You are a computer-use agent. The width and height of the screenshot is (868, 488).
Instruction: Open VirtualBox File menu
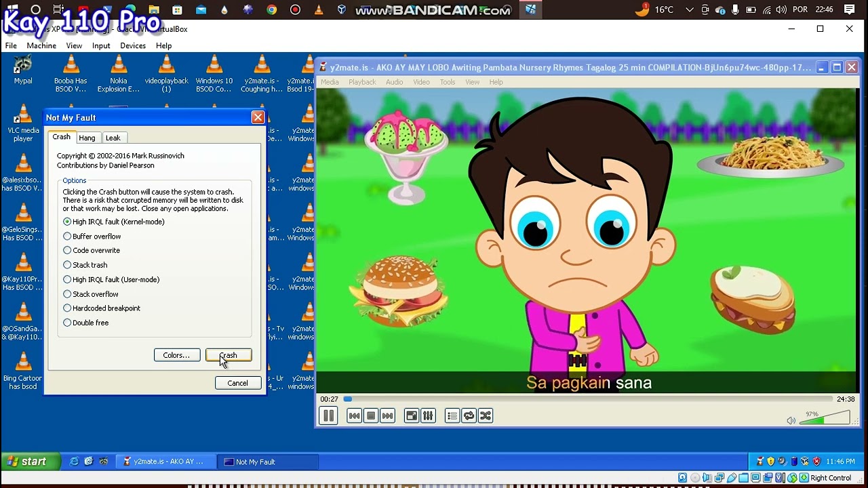(x=11, y=45)
